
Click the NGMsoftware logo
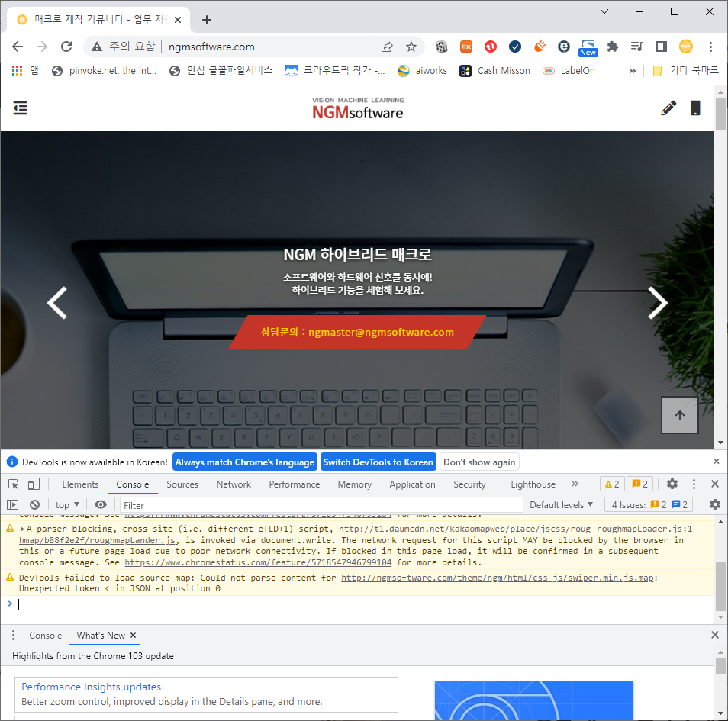pos(357,108)
